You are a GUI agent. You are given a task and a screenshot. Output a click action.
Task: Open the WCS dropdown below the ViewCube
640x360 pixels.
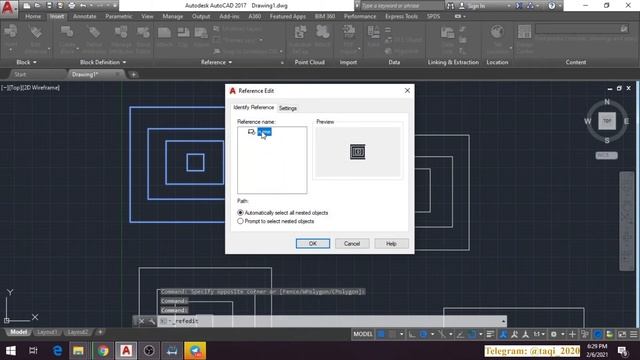point(607,156)
